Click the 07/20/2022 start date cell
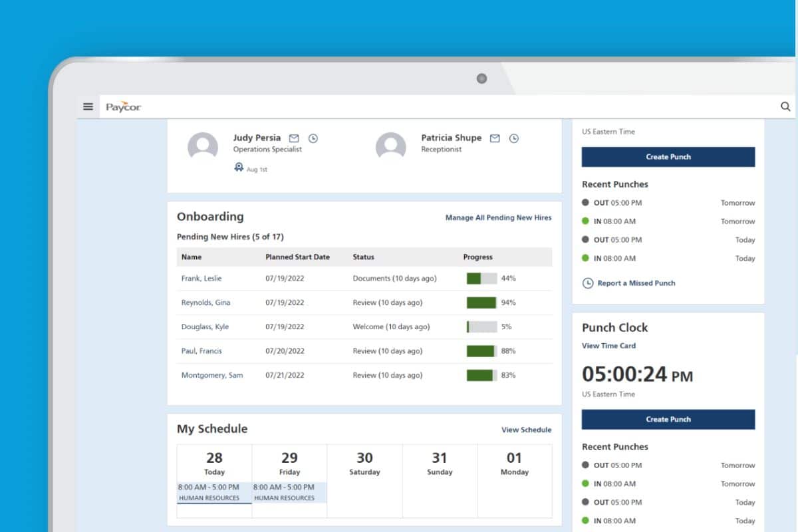 (285, 351)
